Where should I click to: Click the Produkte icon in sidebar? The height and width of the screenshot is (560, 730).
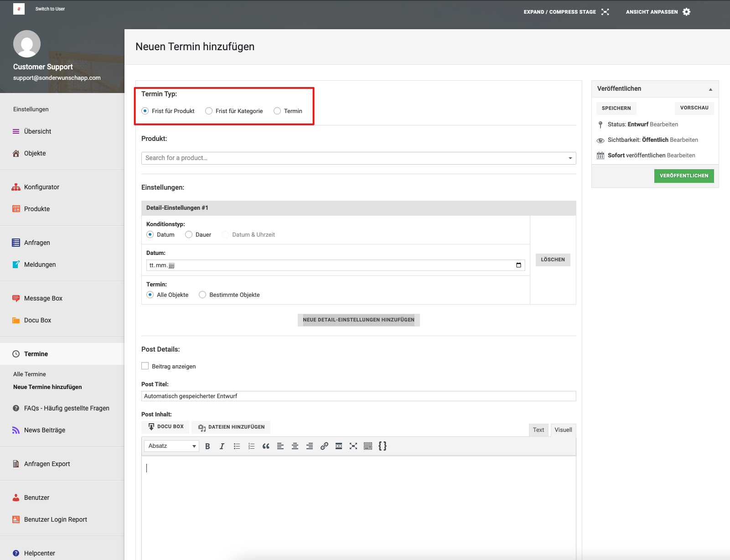pyautogui.click(x=16, y=209)
